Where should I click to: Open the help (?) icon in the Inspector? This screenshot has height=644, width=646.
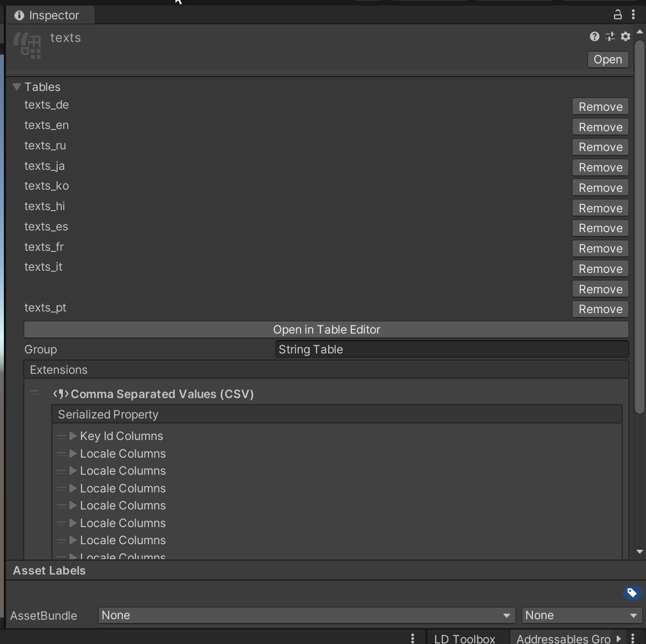point(594,36)
